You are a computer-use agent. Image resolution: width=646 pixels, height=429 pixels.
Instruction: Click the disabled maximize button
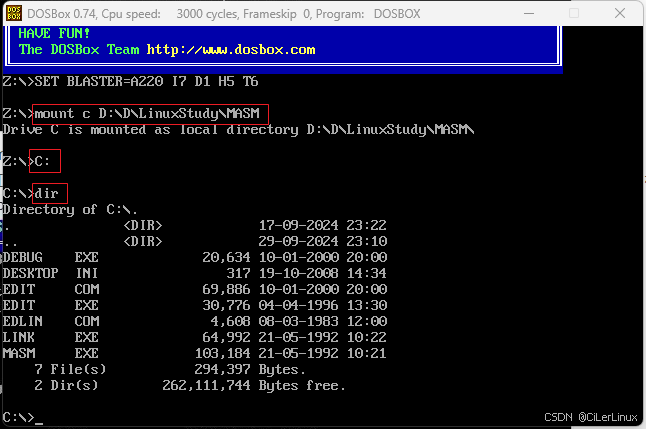click(x=573, y=13)
